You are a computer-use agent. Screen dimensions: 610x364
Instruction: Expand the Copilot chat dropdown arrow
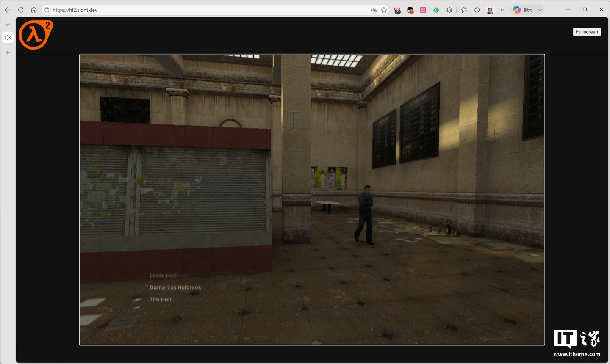[540, 10]
